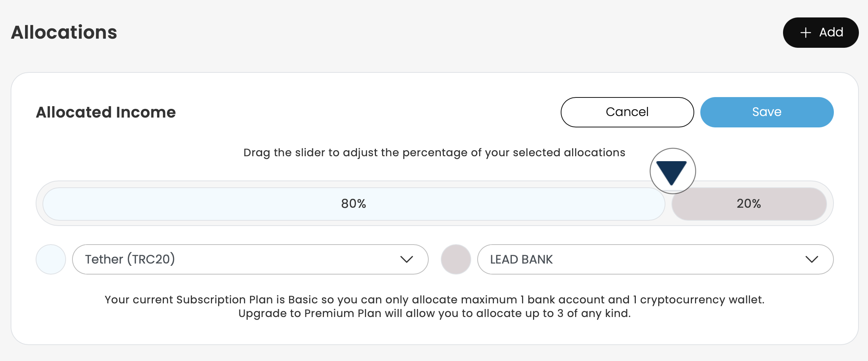Expand the Tether dropdown chevron arrow
868x361 pixels.
click(406, 259)
